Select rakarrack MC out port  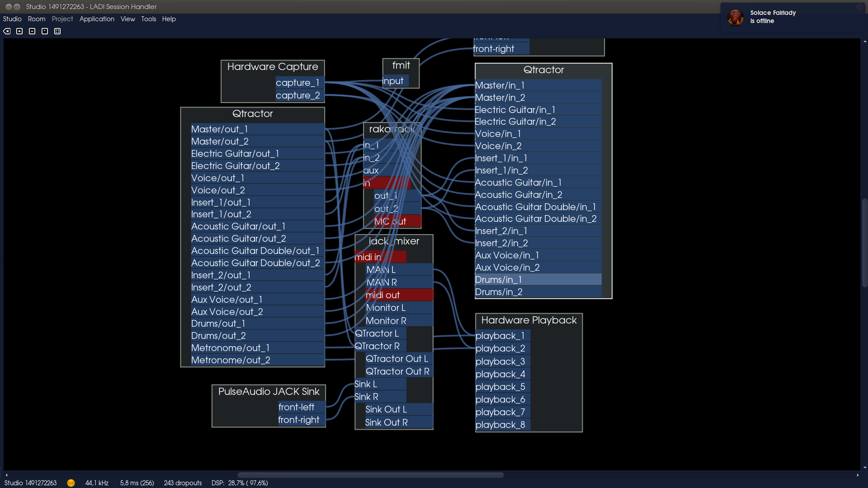click(x=398, y=221)
